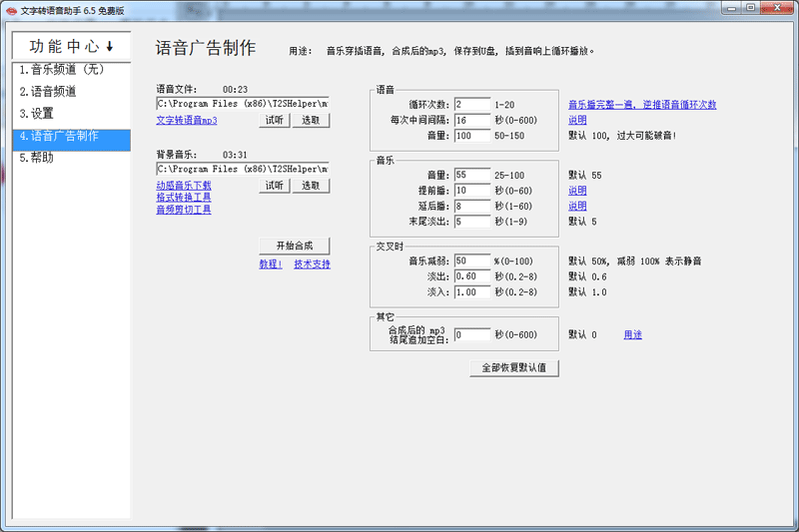Click the 音乐 音量 field showing 55
The width and height of the screenshot is (799, 532).
472,175
